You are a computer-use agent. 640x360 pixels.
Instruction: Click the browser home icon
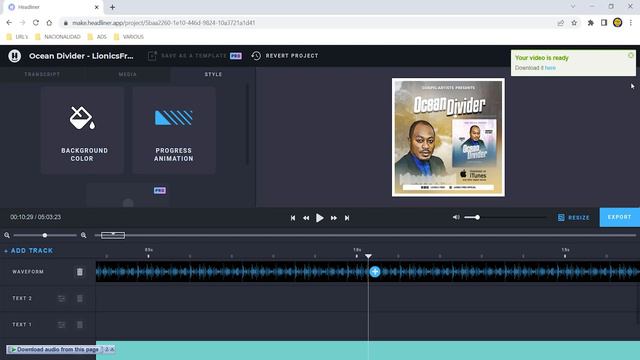click(49, 23)
